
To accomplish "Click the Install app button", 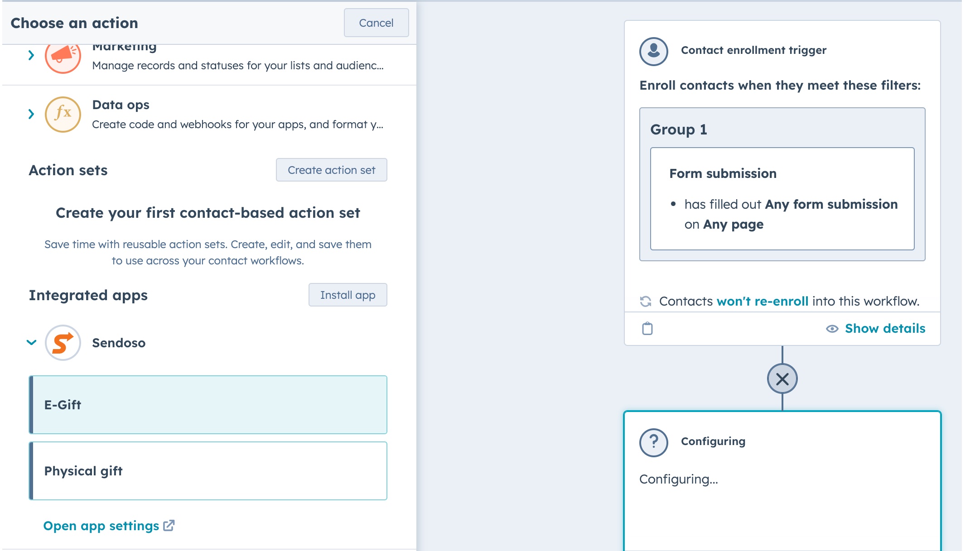I will [348, 295].
